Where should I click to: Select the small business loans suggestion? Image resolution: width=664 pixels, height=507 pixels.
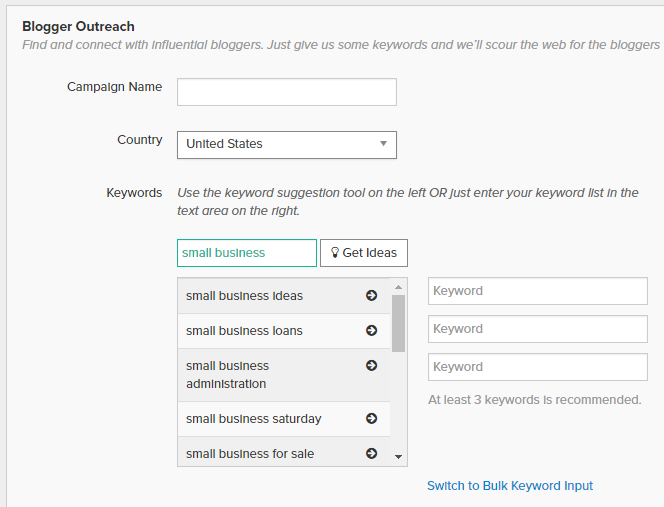click(245, 331)
